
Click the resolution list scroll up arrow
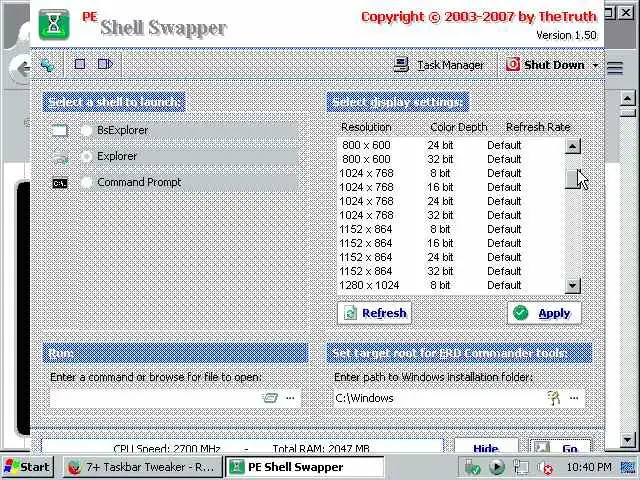(x=573, y=146)
